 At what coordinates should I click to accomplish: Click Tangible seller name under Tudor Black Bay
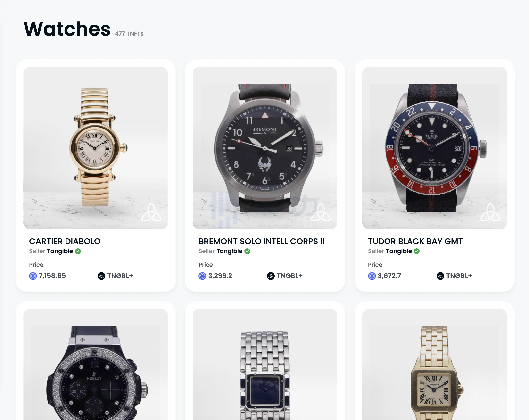coord(399,251)
